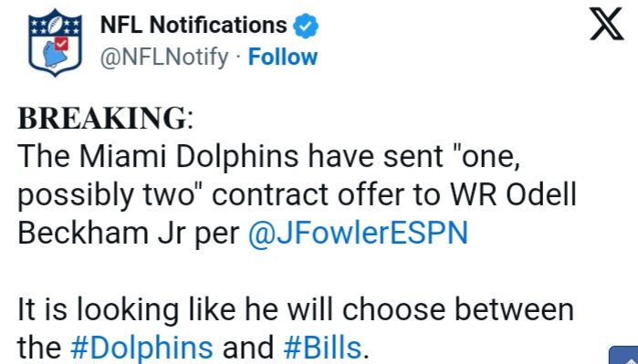The width and height of the screenshot is (638, 364).
Task: Click the separator dot before Follow
Action: [x=238, y=57]
